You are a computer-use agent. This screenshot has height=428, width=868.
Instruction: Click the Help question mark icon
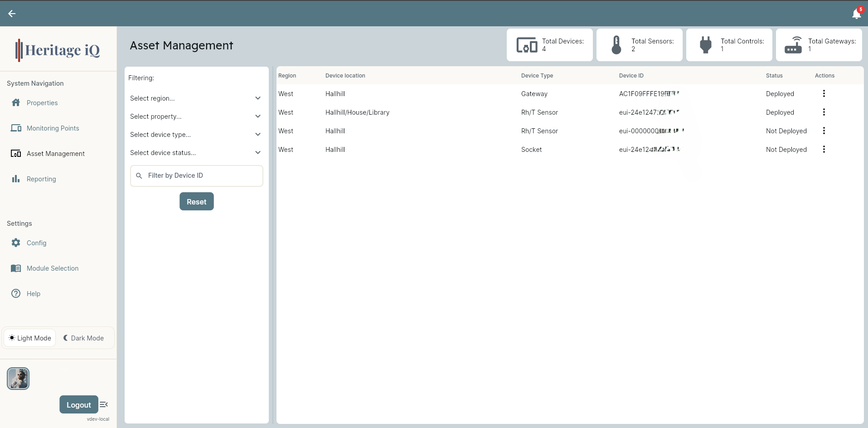(16, 293)
